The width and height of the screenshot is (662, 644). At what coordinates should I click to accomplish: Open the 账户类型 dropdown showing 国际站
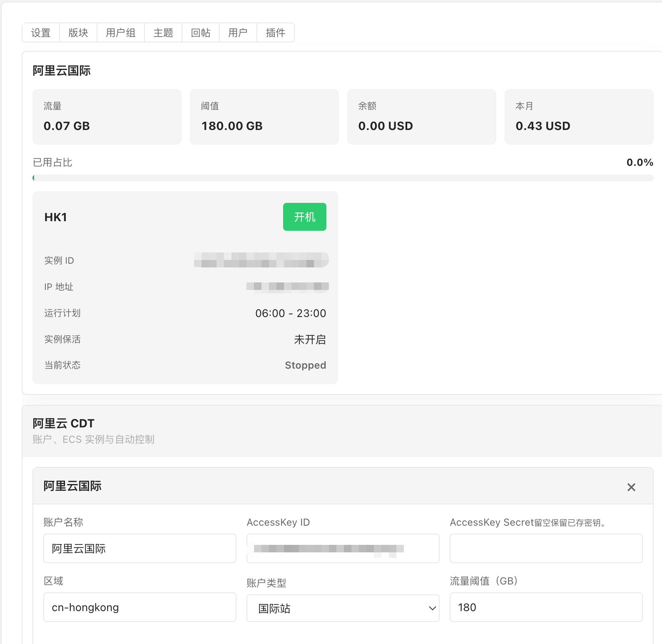[x=343, y=608]
